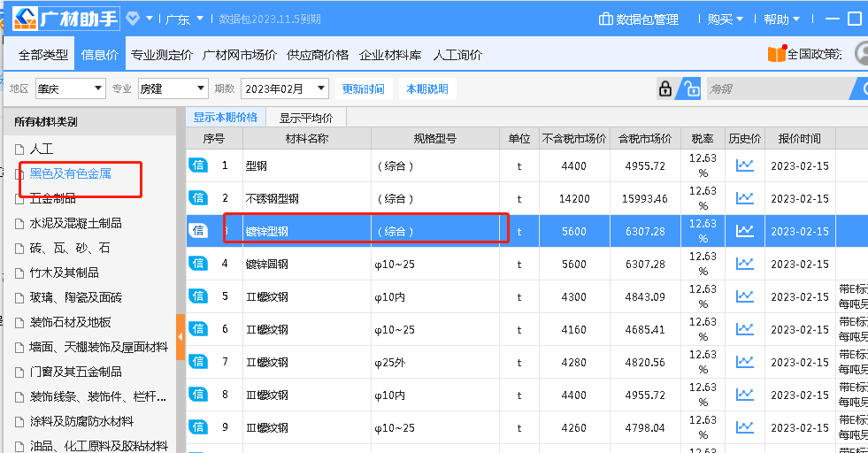View price history chart for 不锈钢型钢
Screen dimensions: 868x453
coord(744,197)
